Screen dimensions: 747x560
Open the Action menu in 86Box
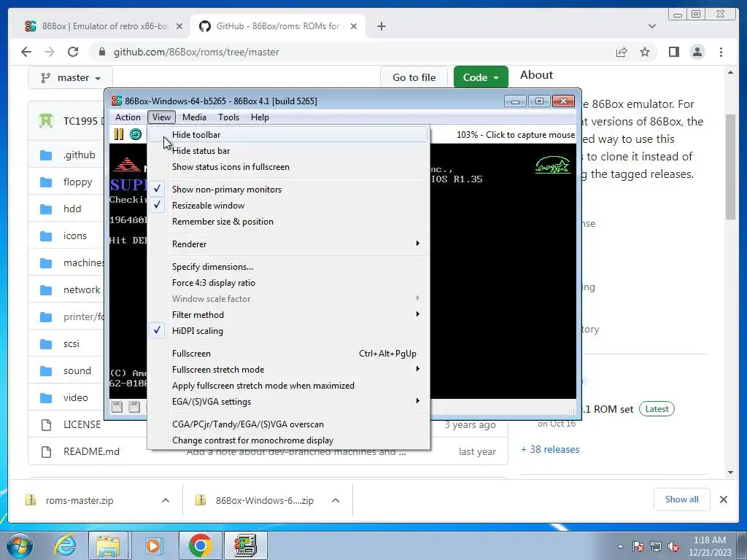[x=128, y=117]
